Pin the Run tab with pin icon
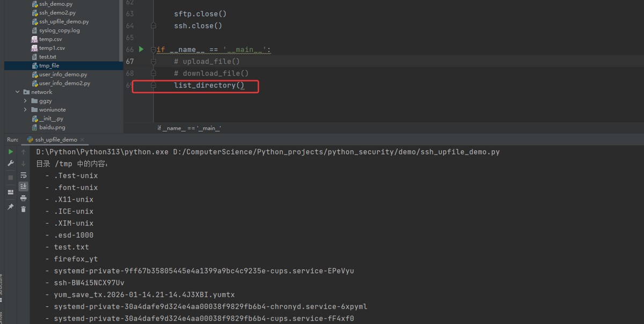Screen dimensions: 644x324 (10, 207)
